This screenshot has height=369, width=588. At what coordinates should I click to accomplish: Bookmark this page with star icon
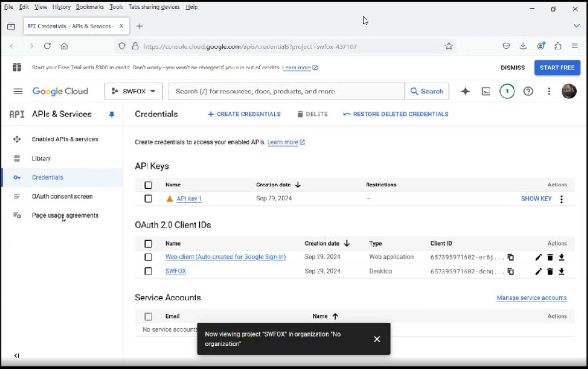(449, 46)
